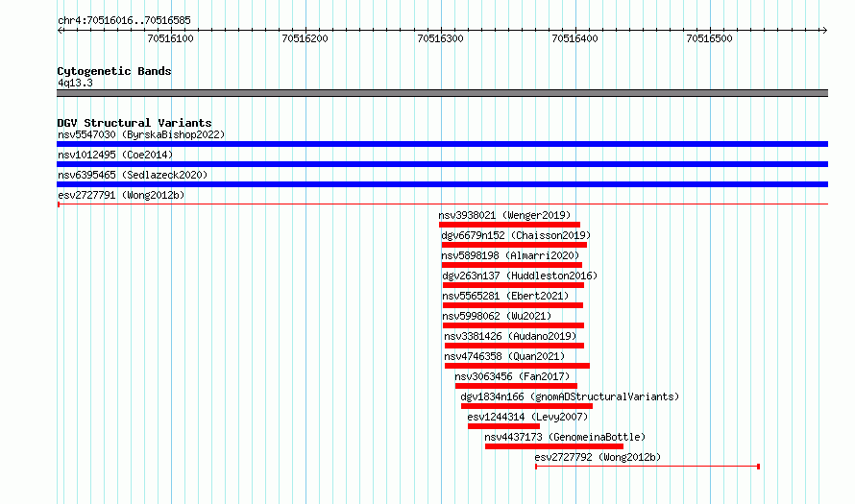
Task: Open the dgv263n137 (Huddleston2016) label
Action: click(x=520, y=276)
